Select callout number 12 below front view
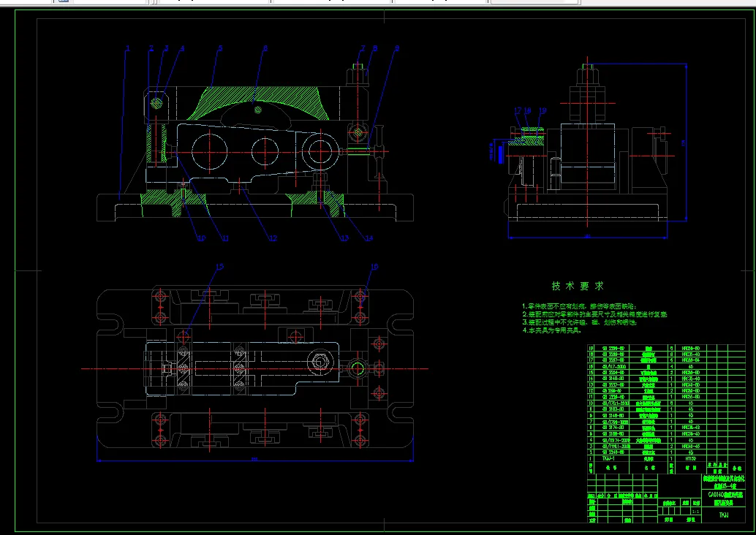Screen dimensions: 756x535 [272, 238]
